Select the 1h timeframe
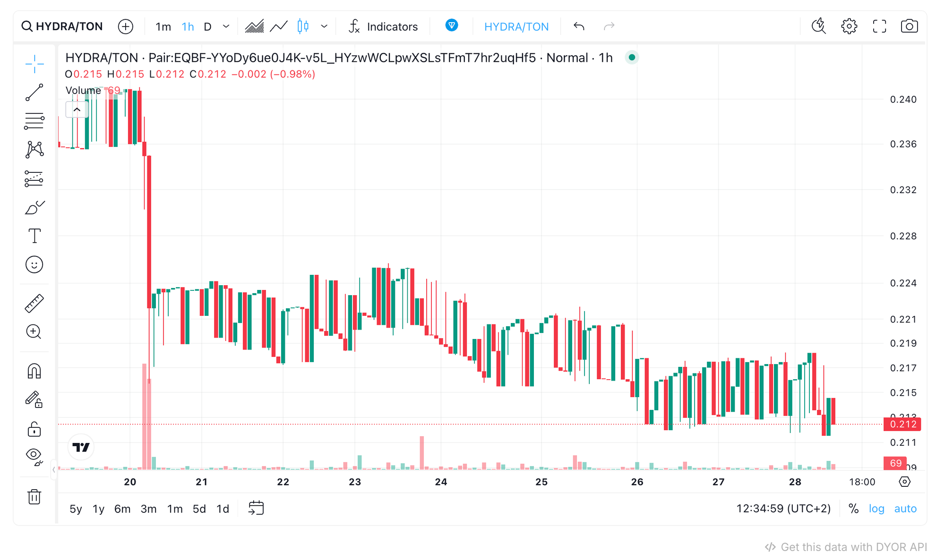The height and width of the screenshot is (560, 945). (x=188, y=26)
